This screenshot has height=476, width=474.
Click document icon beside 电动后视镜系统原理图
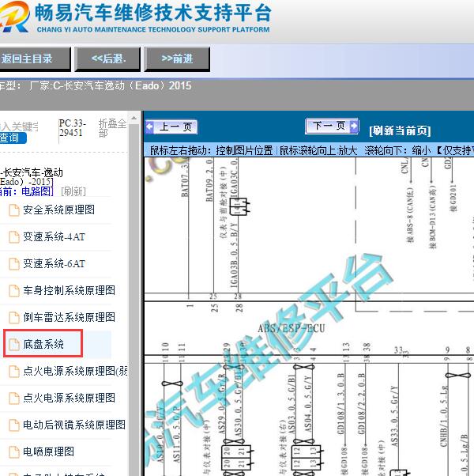click(14, 425)
